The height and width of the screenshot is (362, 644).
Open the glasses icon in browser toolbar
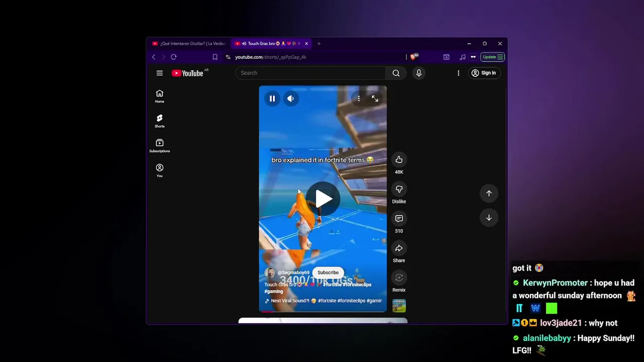tap(473, 57)
